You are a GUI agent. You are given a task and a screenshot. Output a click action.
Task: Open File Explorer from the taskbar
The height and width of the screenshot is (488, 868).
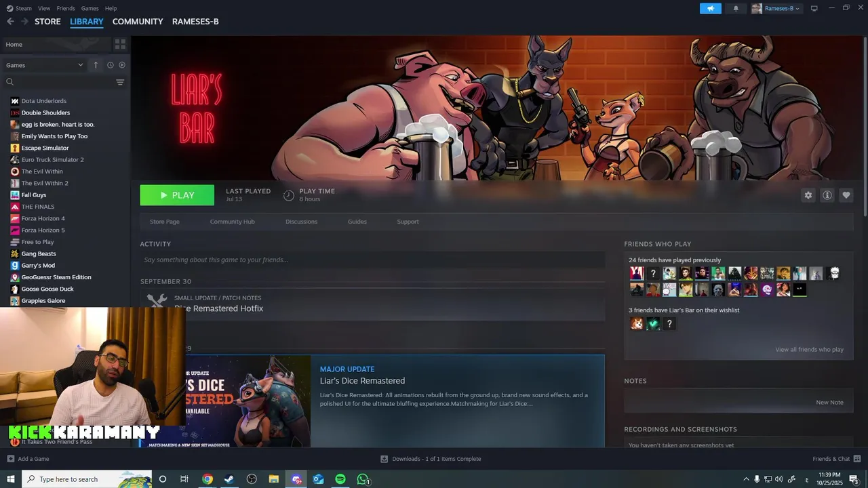pyautogui.click(x=274, y=479)
